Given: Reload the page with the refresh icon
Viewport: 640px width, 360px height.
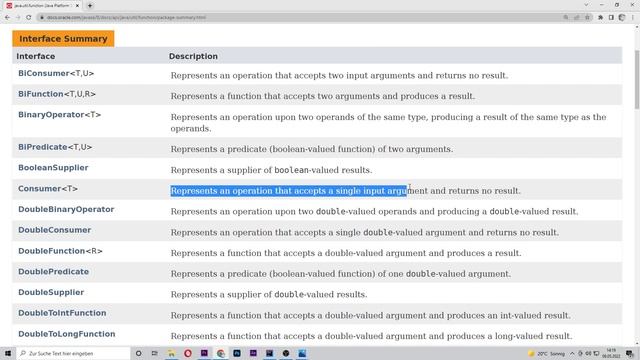Looking at the screenshot, I should (x=29, y=18).
